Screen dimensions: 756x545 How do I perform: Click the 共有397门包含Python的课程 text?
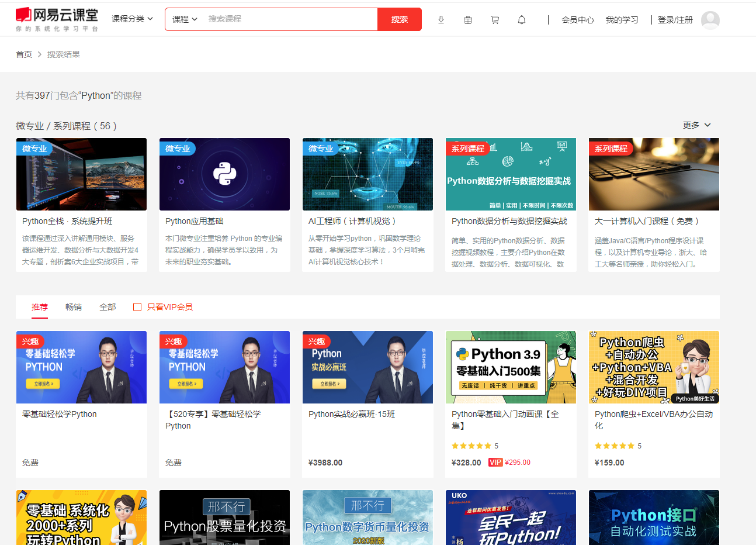pyautogui.click(x=79, y=95)
